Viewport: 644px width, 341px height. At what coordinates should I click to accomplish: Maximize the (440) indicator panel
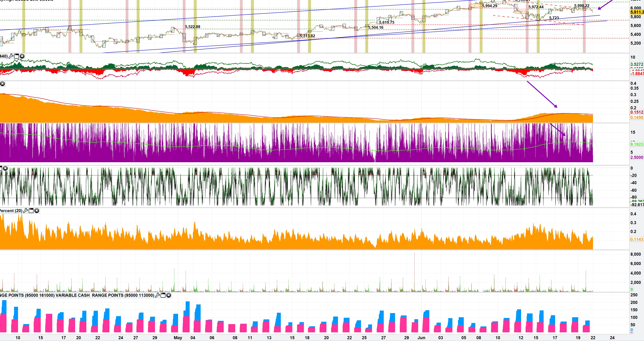coord(17,56)
